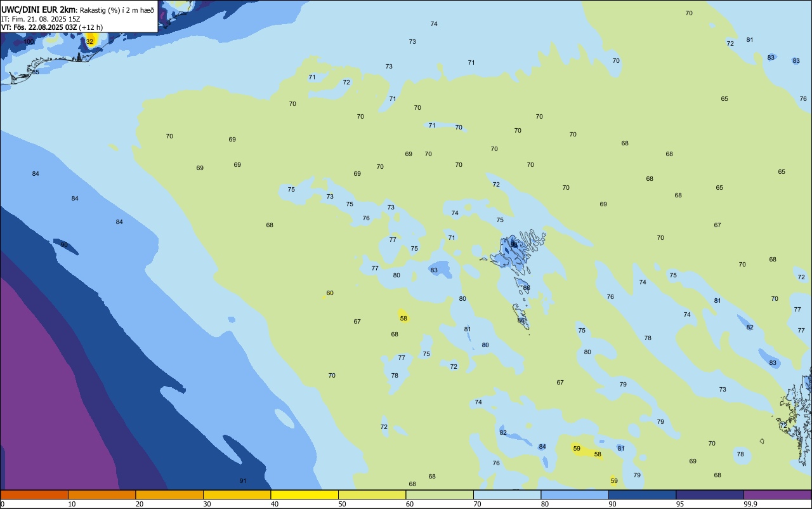
Task: Choose the navy 95–99.9 legend swatch
Action: pos(710,494)
